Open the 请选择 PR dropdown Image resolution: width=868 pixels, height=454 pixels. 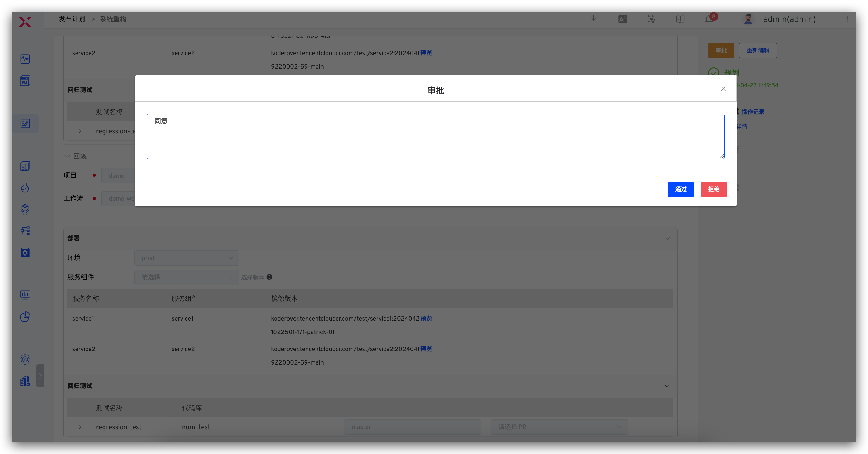pyautogui.click(x=559, y=427)
